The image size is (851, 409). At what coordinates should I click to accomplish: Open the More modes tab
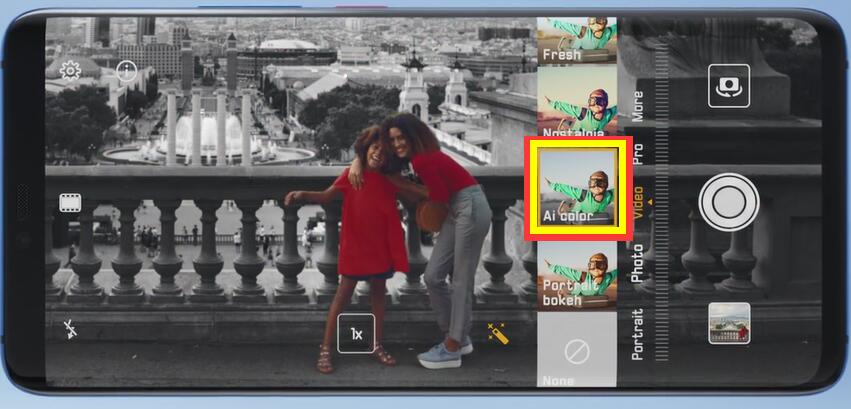click(x=637, y=106)
